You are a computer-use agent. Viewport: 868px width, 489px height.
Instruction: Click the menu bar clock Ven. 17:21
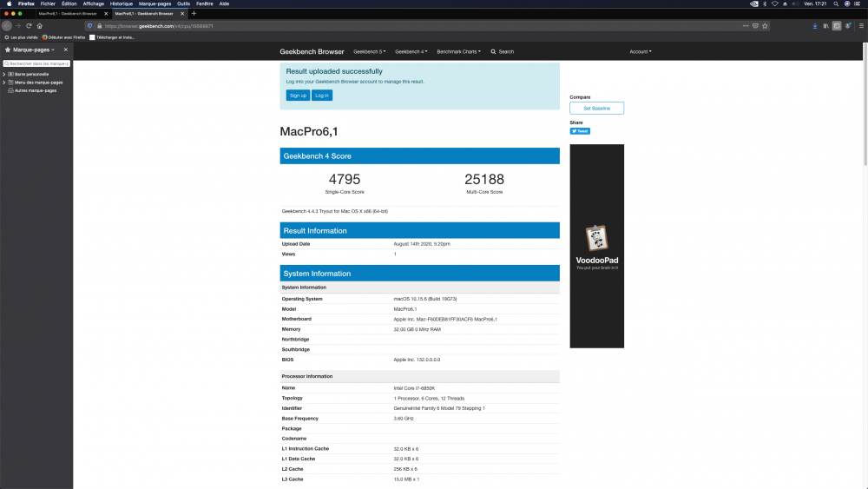(815, 3)
